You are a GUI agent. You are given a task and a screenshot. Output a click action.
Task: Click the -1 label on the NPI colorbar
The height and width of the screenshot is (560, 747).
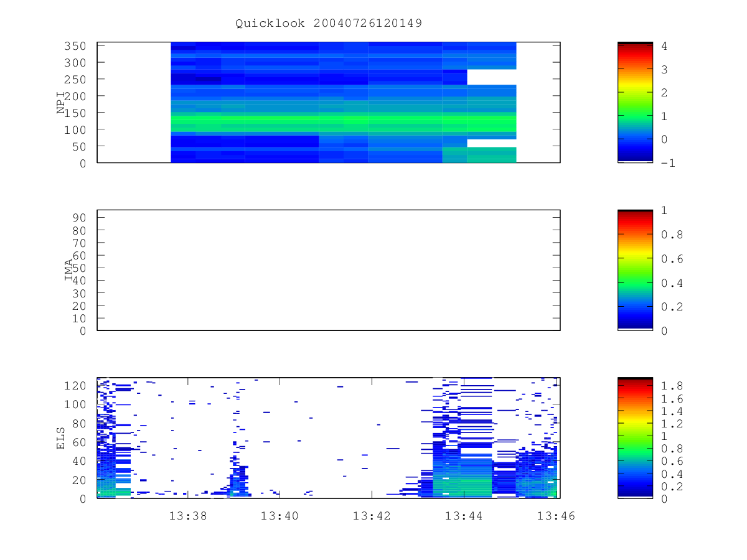[667, 162]
